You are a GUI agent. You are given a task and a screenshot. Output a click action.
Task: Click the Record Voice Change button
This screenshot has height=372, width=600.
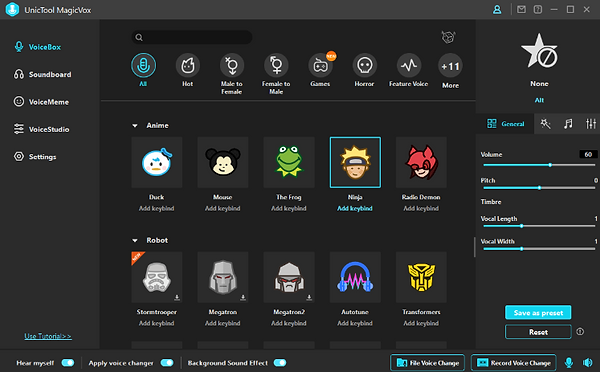point(514,362)
